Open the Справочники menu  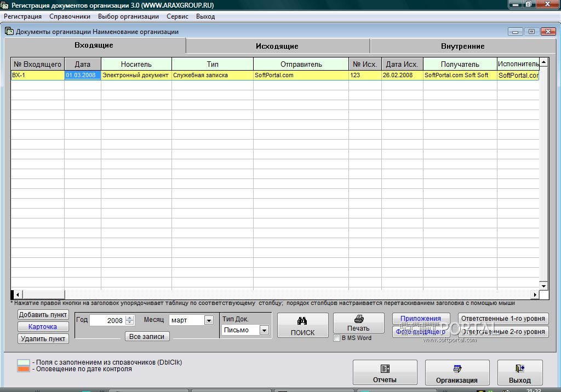(x=70, y=16)
